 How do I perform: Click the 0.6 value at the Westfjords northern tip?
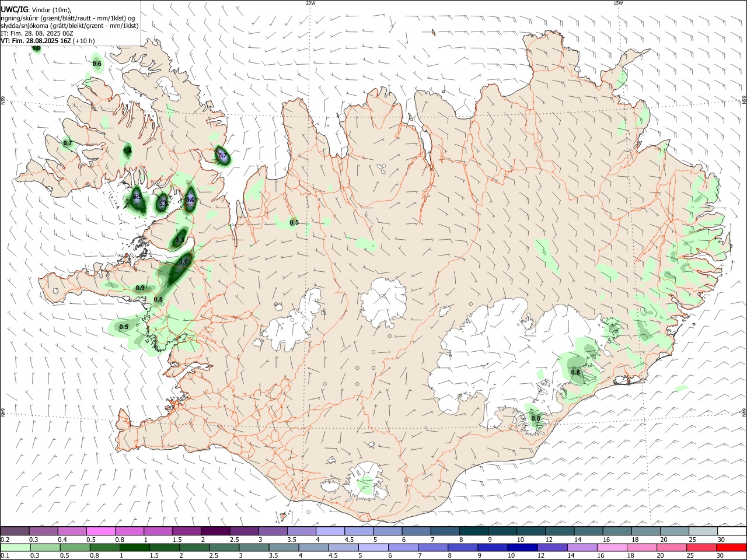pyautogui.click(x=97, y=64)
